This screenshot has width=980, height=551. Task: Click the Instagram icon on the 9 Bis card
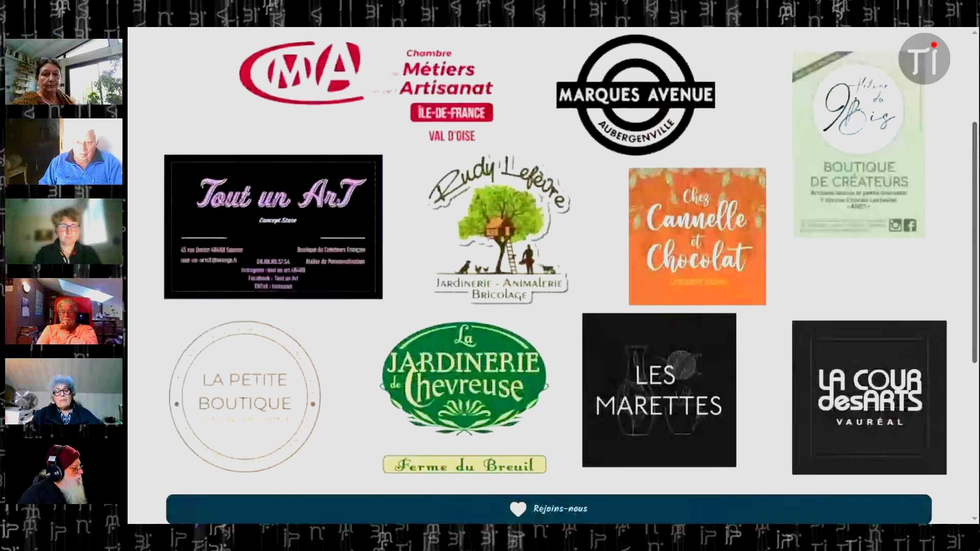[x=895, y=225]
